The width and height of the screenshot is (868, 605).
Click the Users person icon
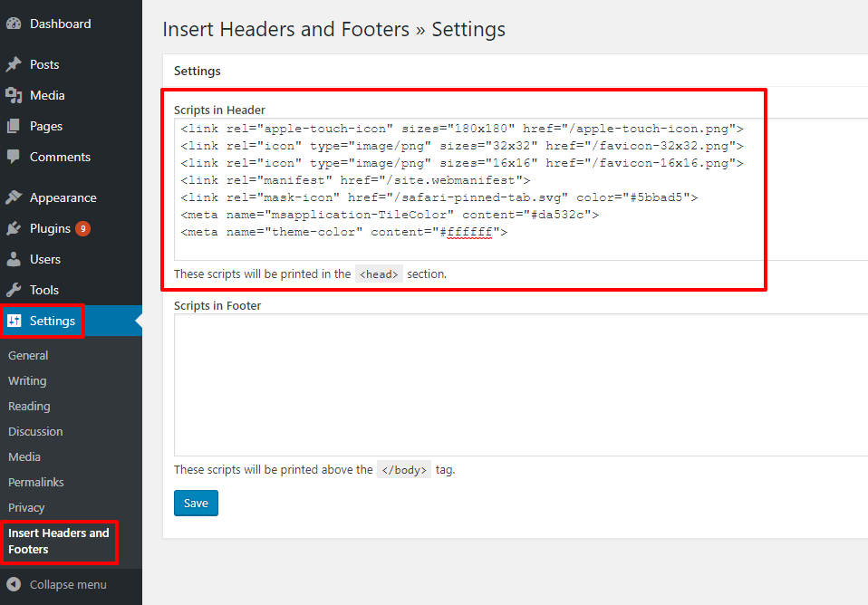pyautogui.click(x=14, y=259)
